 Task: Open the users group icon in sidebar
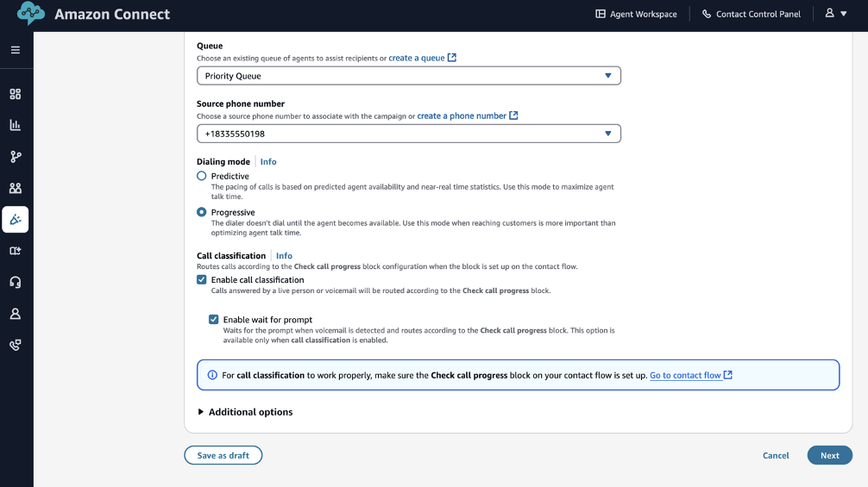pyautogui.click(x=16, y=188)
